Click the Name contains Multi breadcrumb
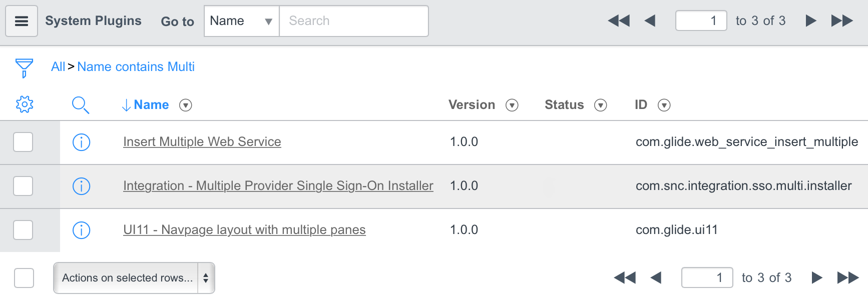The width and height of the screenshot is (868, 295). pyautogui.click(x=136, y=66)
